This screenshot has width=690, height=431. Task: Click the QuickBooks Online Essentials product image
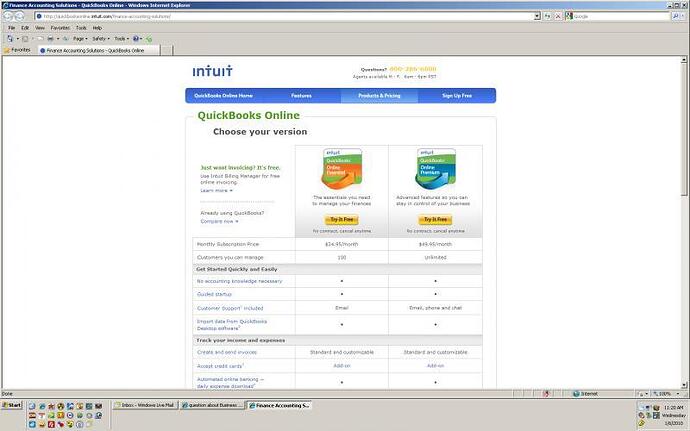(342, 169)
